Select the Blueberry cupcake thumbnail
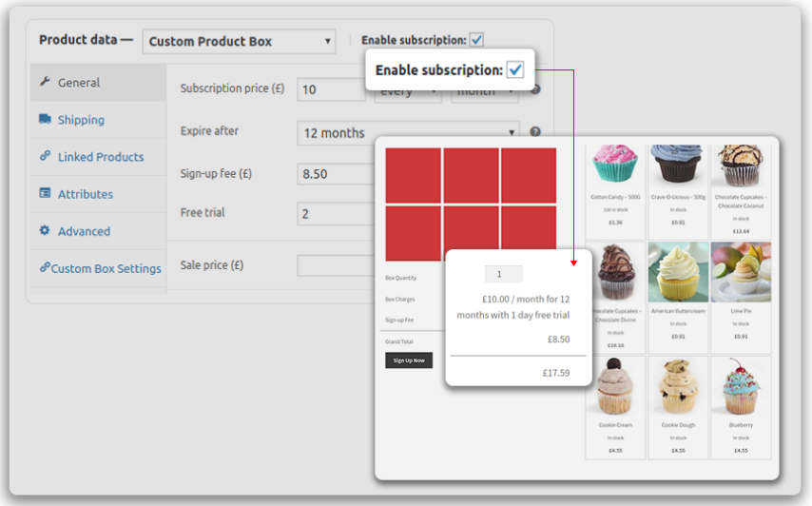 [x=741, y=386]
